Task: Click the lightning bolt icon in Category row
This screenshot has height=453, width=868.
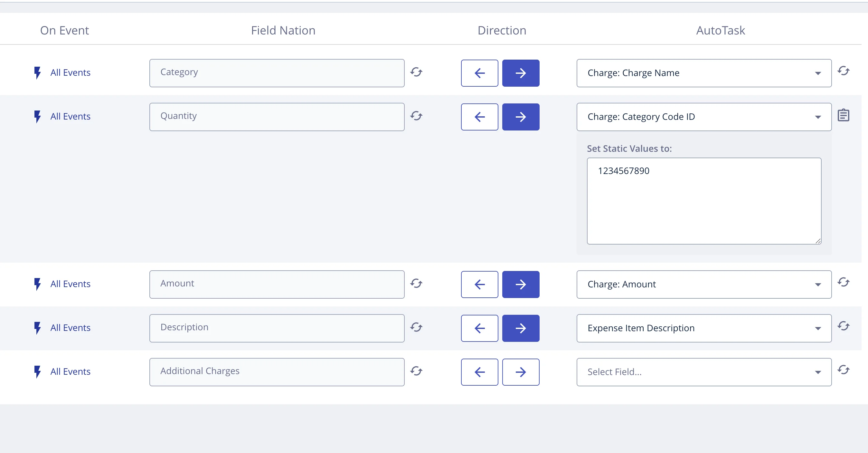Action: [x=37, y=72]
